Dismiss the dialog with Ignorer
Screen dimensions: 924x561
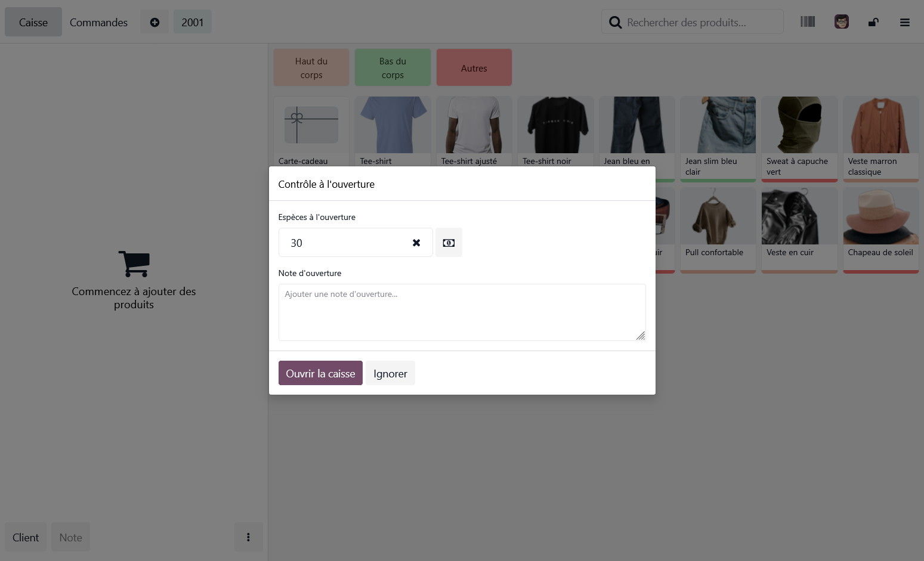[390, 373]
